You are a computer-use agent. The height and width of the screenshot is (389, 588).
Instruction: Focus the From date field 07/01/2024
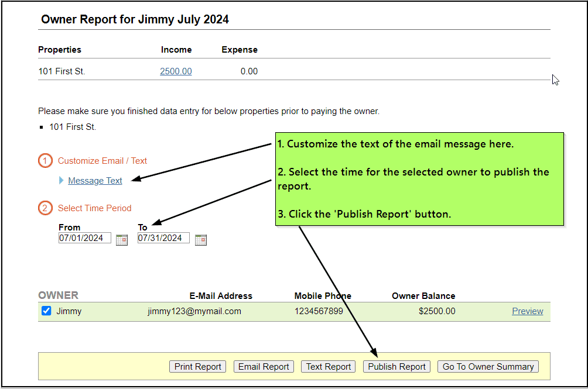[x=84, y=238]
